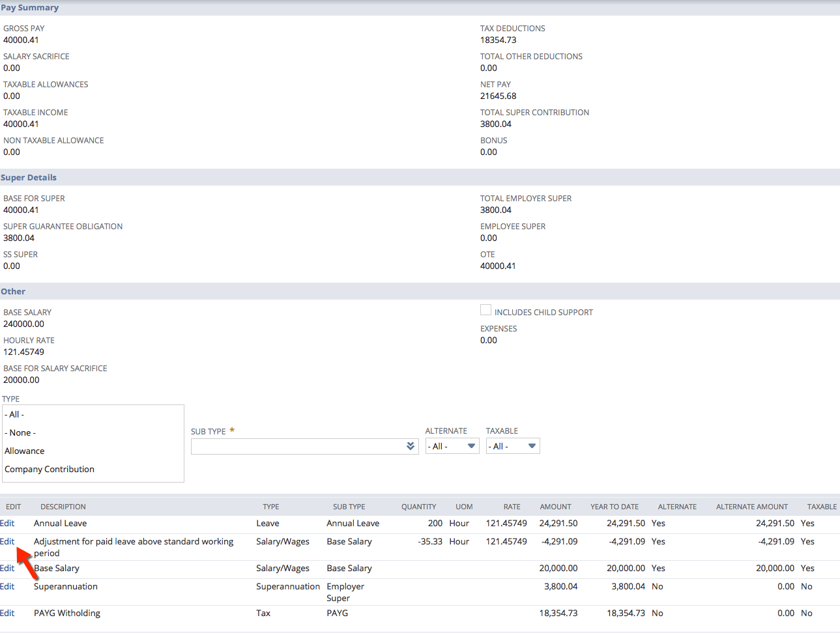Click the YEAR TO DATE column header
The image size is (840, 635).
pyautogui.click(x=615, y=506)
